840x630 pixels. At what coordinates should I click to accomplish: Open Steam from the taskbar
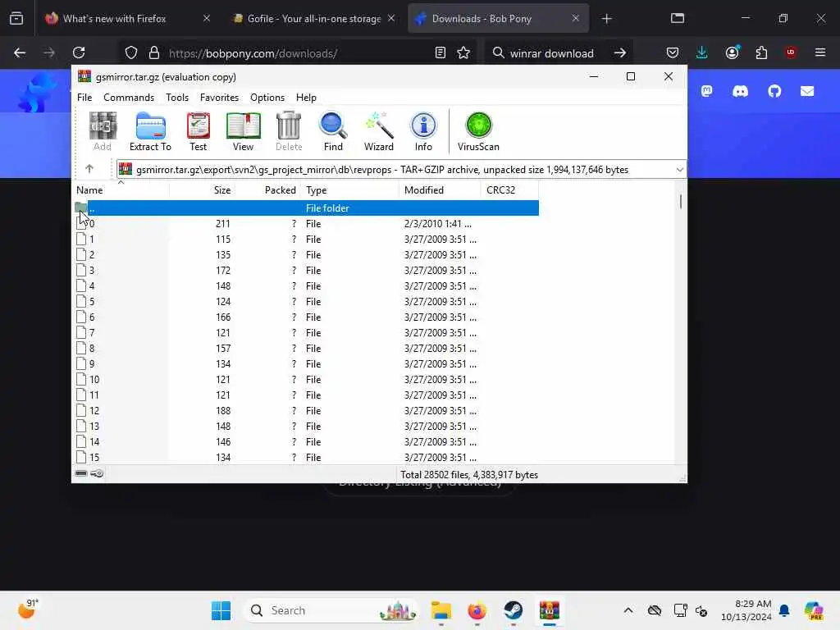coord(513,610)
